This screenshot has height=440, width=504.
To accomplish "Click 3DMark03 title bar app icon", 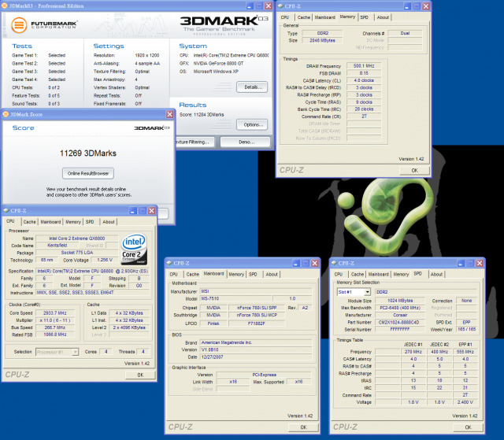I will tap(5, 6).
